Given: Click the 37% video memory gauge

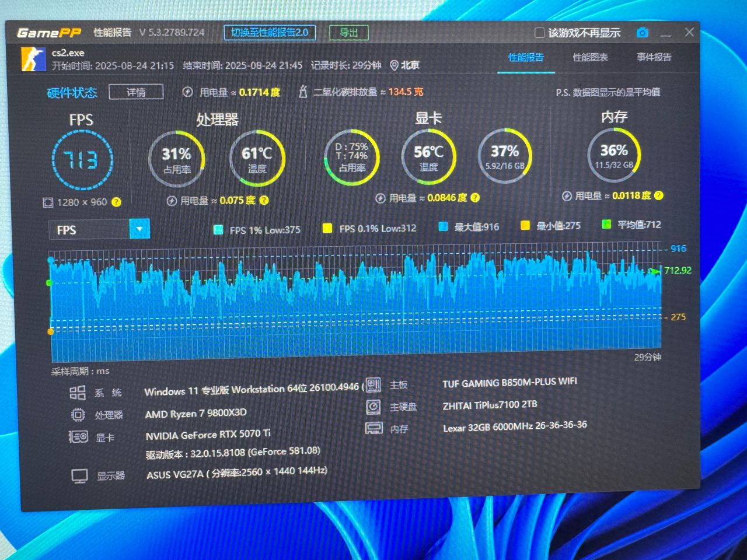Looking at the screenshot, I should tap(505, 156).
